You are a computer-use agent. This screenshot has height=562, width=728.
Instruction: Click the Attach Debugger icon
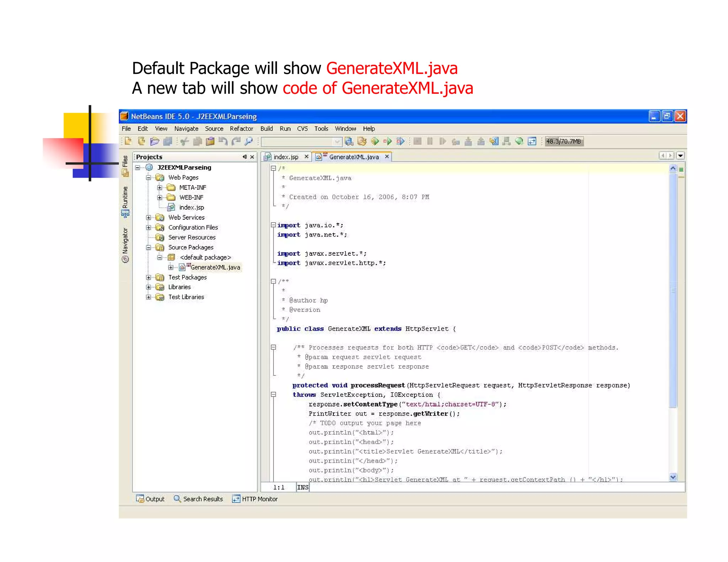coord(401,141)
